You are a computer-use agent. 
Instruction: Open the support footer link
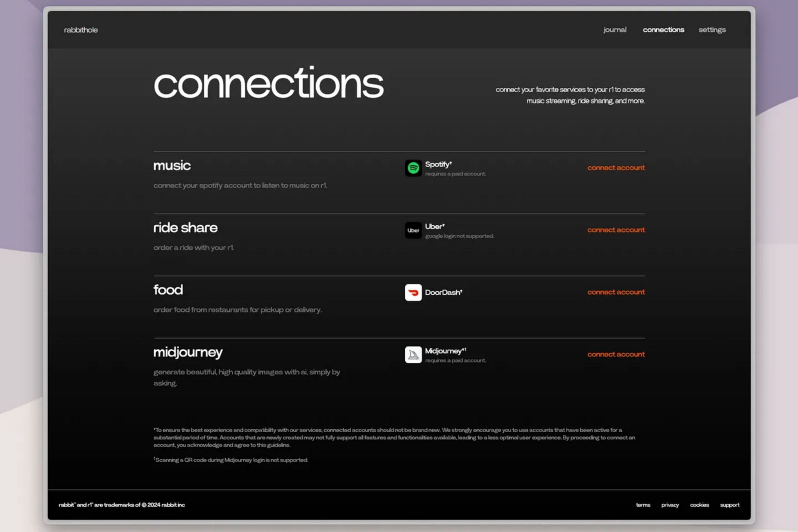click(x=730, y=505)
